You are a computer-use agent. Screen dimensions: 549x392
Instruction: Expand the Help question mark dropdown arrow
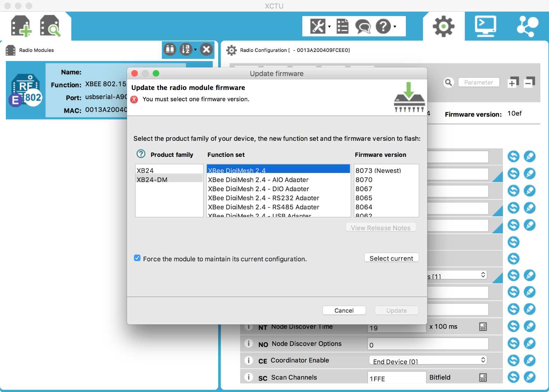point(395,26)
